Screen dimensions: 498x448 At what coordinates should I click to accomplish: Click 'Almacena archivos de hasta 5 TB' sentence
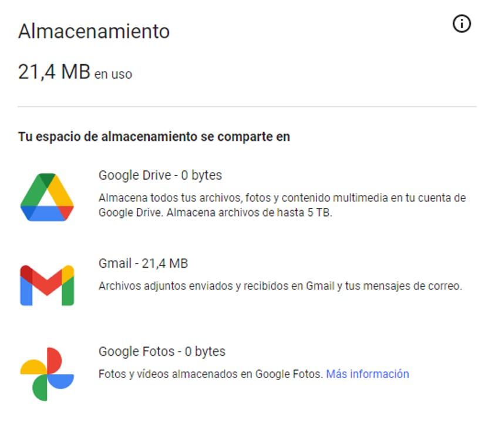(250, 213)
